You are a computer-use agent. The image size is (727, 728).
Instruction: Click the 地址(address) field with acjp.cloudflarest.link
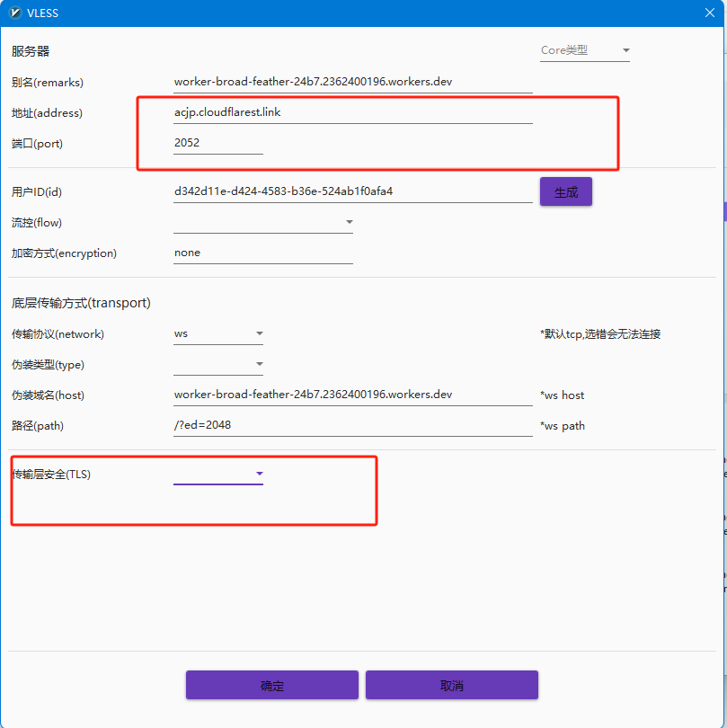point(352,112)
